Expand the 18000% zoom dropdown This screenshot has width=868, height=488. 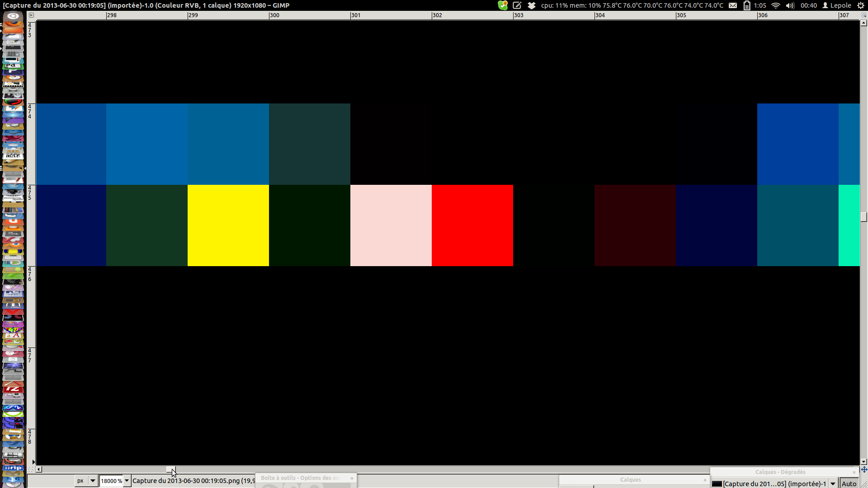tap(127, 481)
